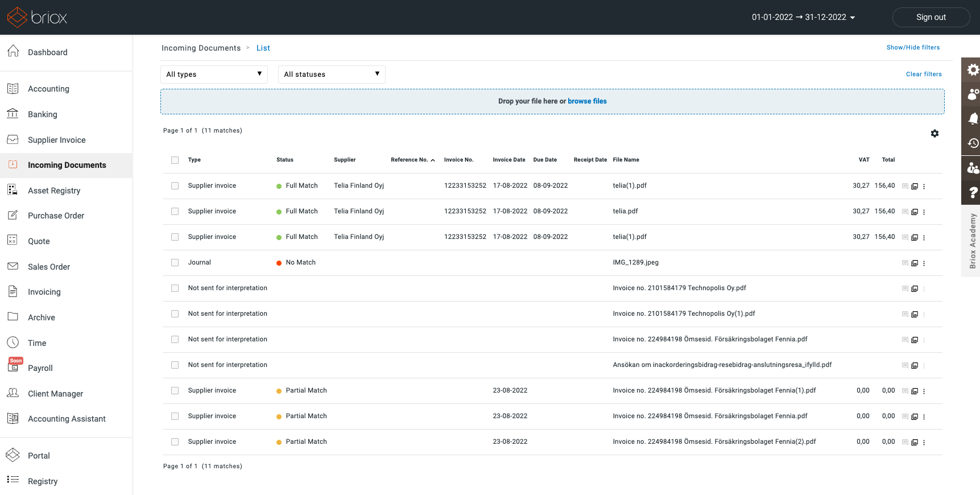Click the group people icon above help

click(x=973, y=167)
